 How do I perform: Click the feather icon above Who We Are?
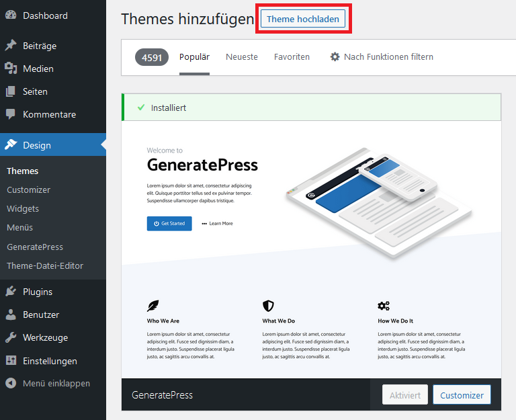click(153, 306)
